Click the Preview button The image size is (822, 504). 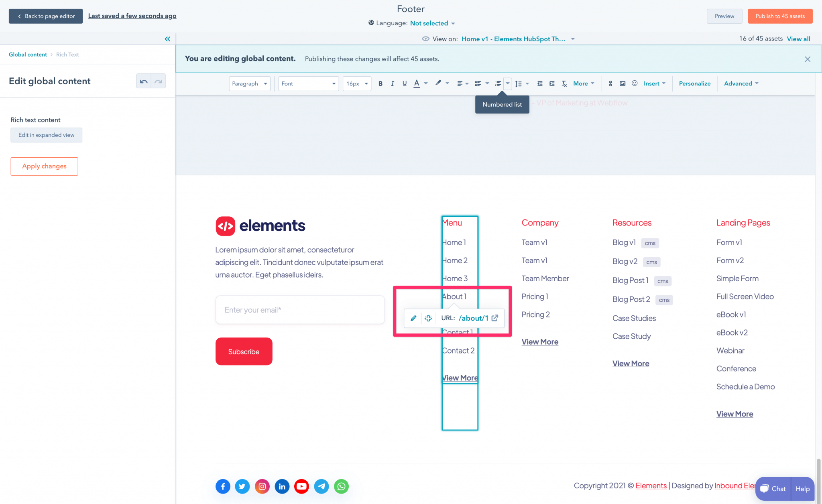[x=724, y=16]
